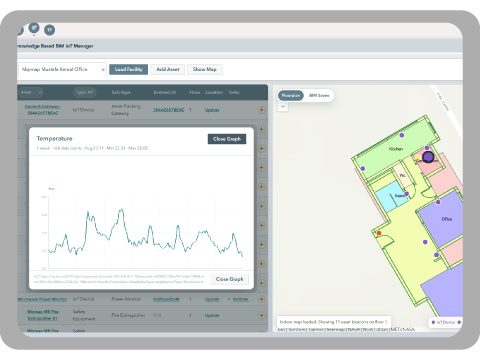The height and width of the screenshot is (360, 480).
Task: Switch to the BIM Scene view tab
Action: (319, 95)
